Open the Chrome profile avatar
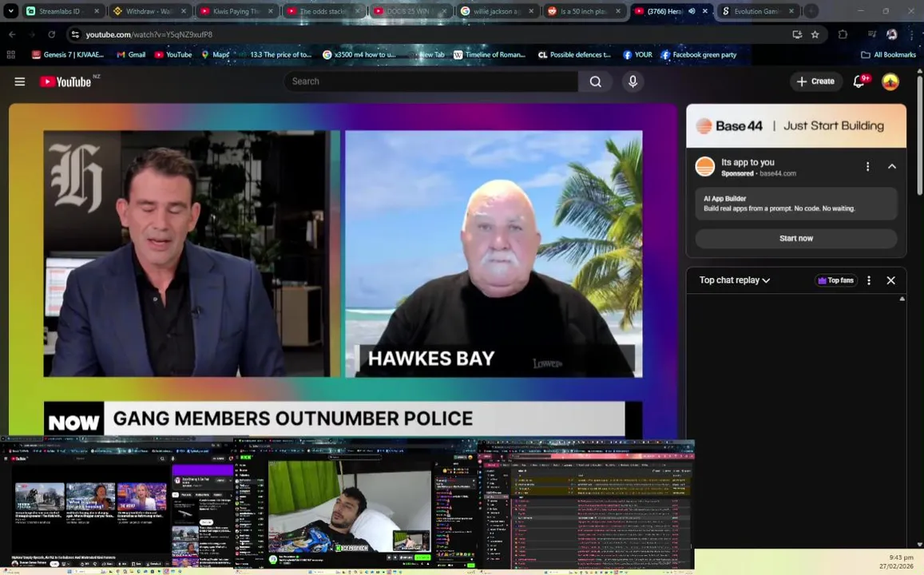The width and height of the screenshot is (924, 575). [891, 34]
